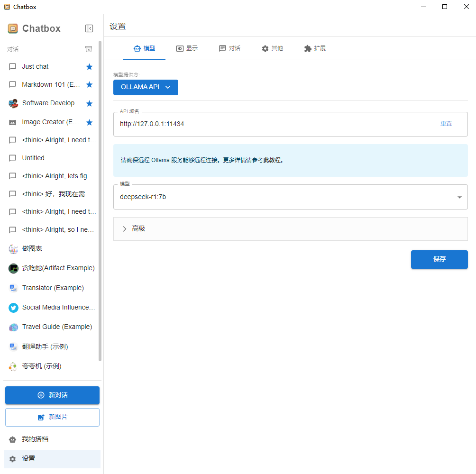Click the Translator (Example) avatar icon

pos(13,288)
